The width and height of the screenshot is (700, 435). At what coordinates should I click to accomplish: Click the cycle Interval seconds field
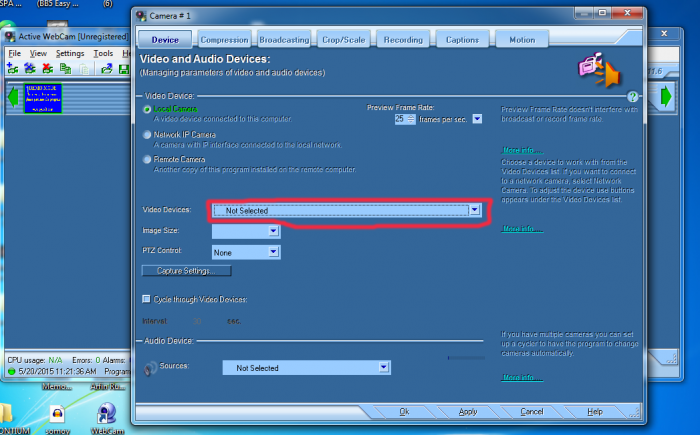pos(197,321)
